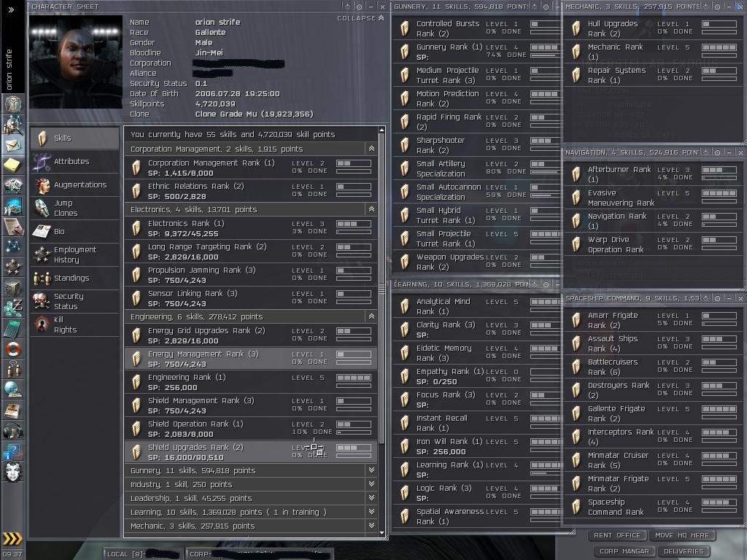Viewport: 747px width, 560px height.
Task: Click the Move HQ Here button
Action: [x=682, y=535]
